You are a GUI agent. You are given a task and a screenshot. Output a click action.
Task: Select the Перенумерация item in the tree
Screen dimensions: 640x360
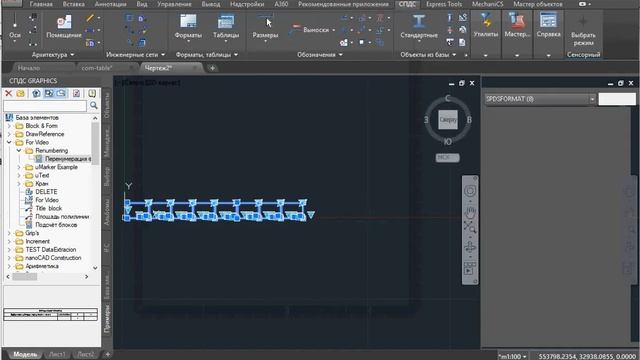coord(68,159)
